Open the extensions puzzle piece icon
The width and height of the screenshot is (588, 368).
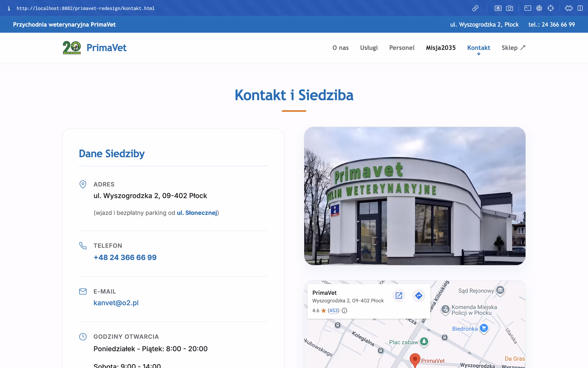click(569, 8)
